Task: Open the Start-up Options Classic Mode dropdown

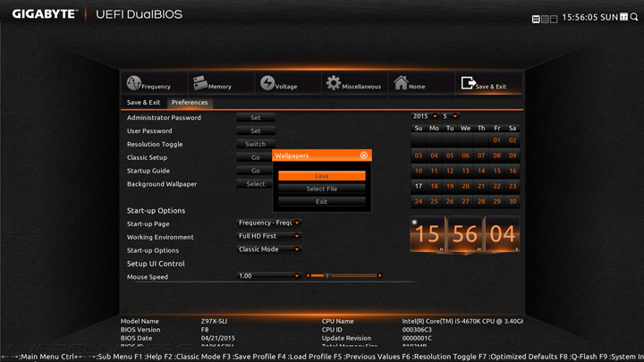Action: point(269,249)
